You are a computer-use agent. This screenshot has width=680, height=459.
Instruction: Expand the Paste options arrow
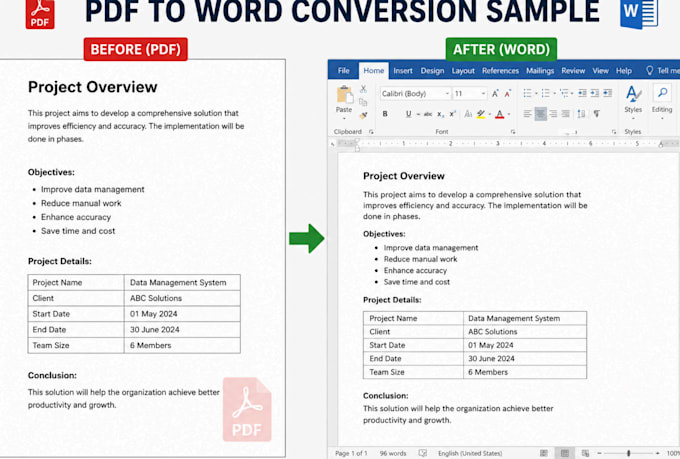[344, 118]
